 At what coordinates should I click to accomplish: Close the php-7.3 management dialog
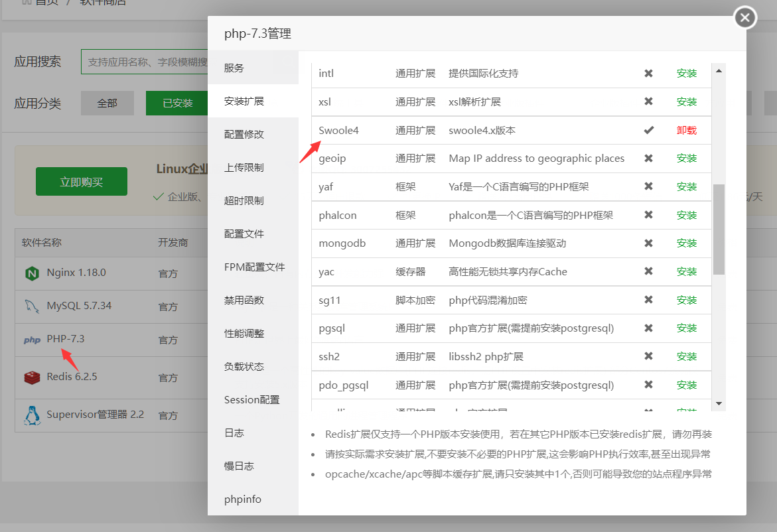pos(744,18)
